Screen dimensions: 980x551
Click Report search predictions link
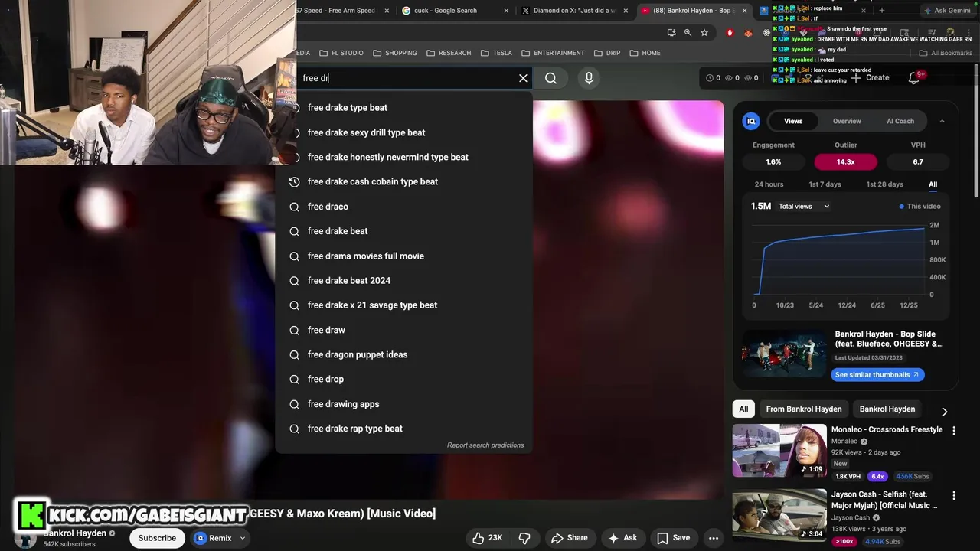click(x=485, y=445)
